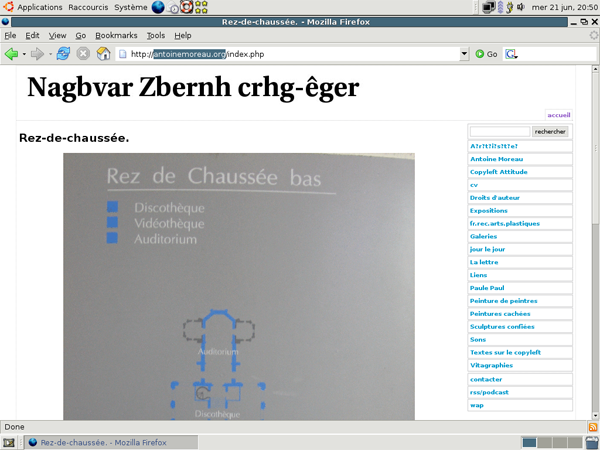The image size is (600, 450).
Task: Click the Rez de Chaussée floor plan image
Action: click(238, 285)
